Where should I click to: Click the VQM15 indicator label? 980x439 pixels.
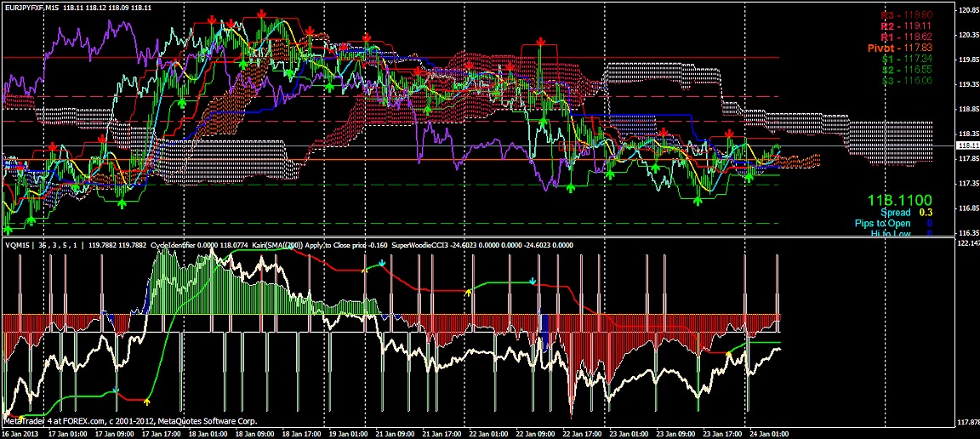click(18, 245)
